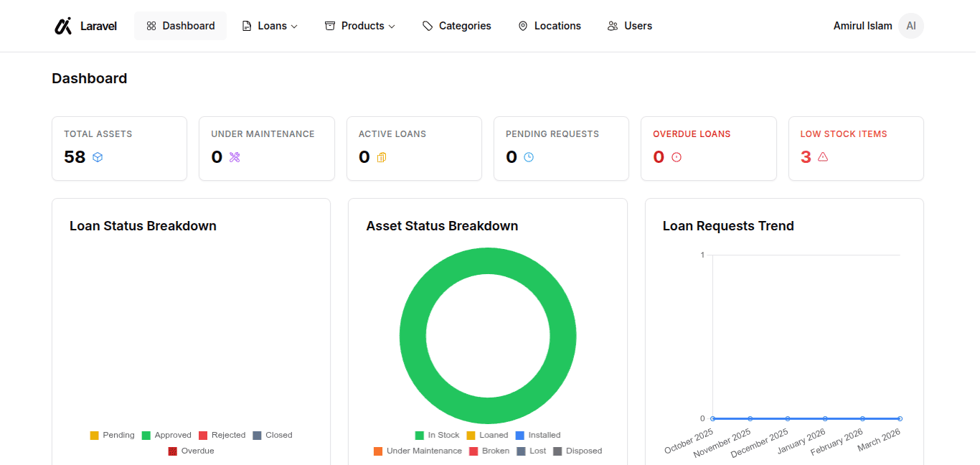Click the clipboard icon on Active Loans card
Image resolution: width=980 pixels, height=465 pixels.
[x=380, y=157]
